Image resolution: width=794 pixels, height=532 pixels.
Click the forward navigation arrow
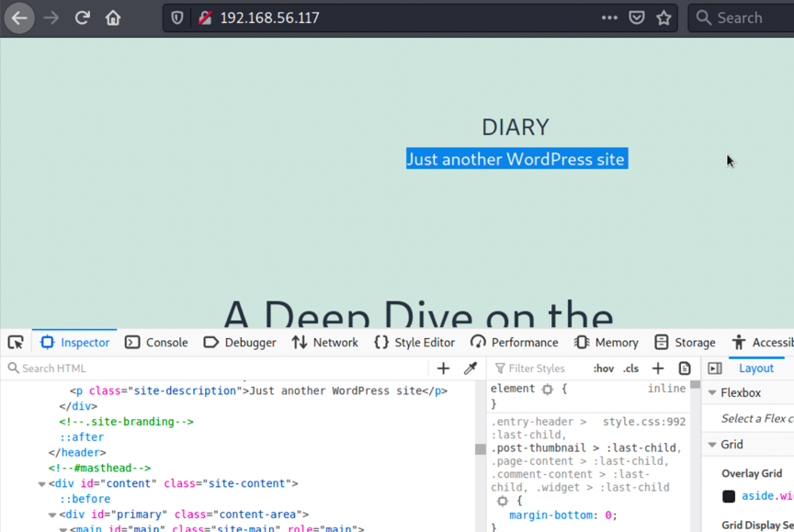click(x=51, y=18)
